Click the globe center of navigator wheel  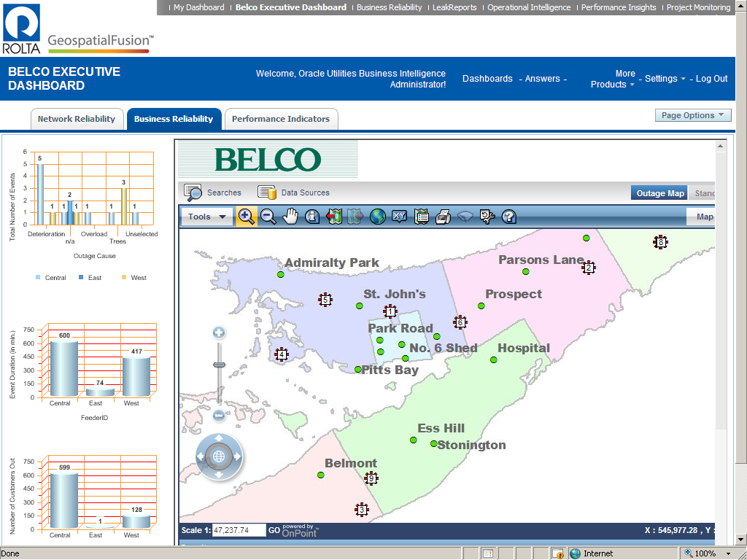pyautogui.click(x=219, y=456)
